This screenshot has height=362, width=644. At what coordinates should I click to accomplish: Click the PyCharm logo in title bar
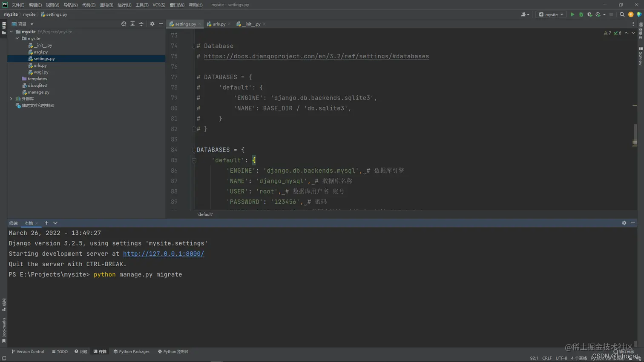(5, 5)
